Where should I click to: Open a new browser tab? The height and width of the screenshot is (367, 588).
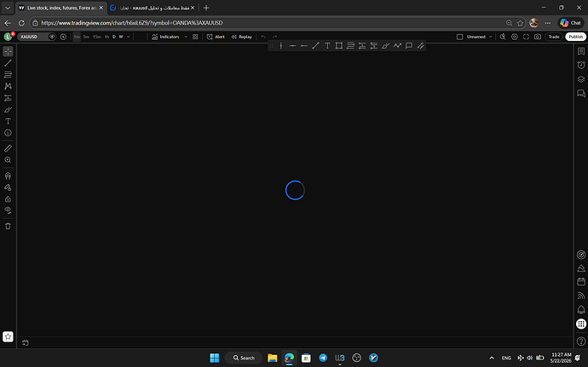tap(206, 8)
